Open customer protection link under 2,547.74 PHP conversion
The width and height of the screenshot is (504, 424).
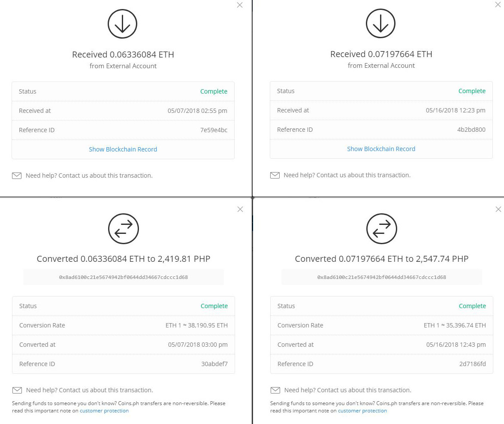tap(362, 411)
